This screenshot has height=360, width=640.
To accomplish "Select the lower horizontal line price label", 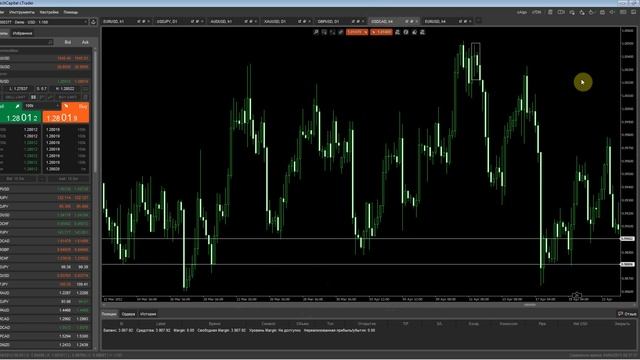I will pyautogui.click(x=627, y=264).
